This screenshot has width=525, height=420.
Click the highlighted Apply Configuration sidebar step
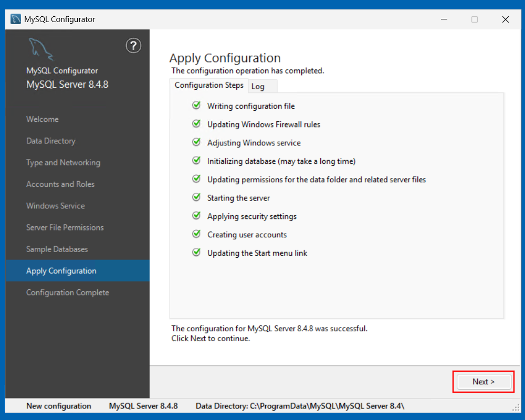click(x=77, y=270)
